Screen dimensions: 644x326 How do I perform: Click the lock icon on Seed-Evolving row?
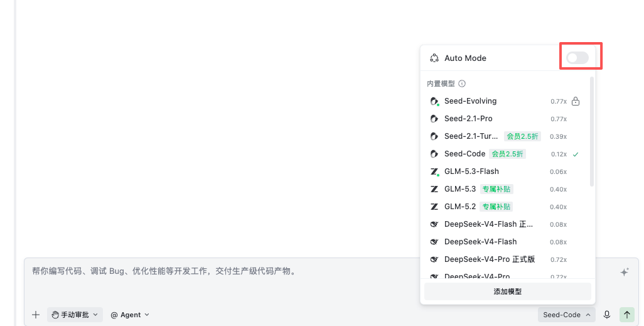[576, 101]
